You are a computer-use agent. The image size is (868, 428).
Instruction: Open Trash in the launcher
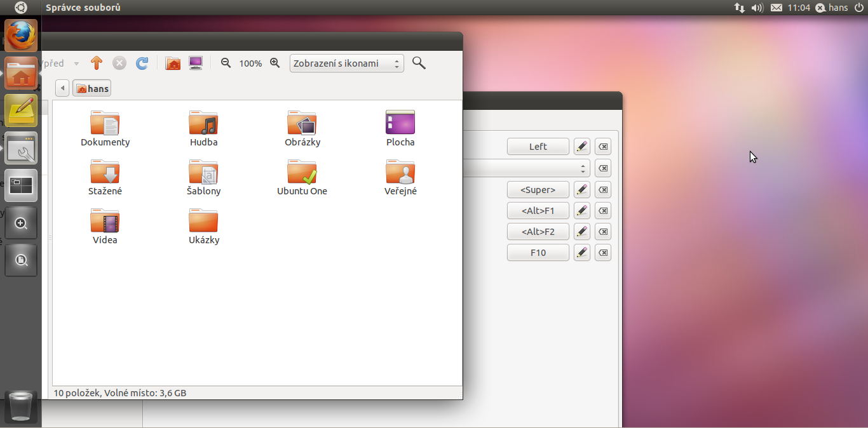(21, 406)
